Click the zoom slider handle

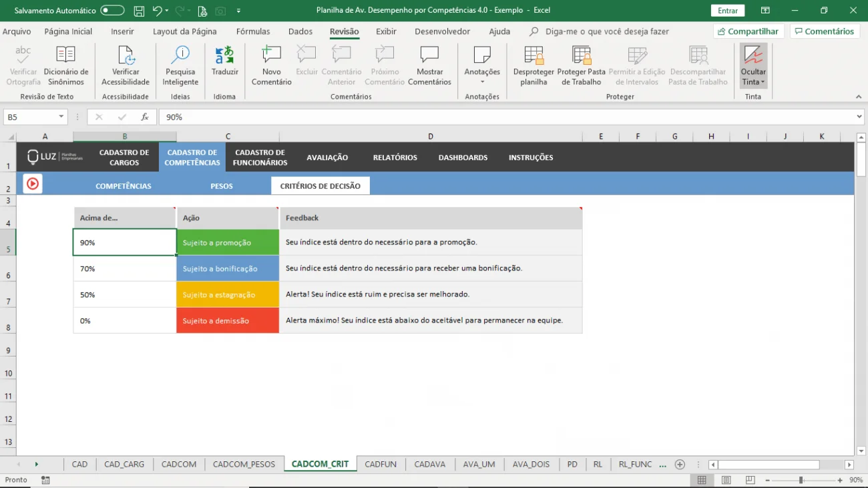(801, 480)
